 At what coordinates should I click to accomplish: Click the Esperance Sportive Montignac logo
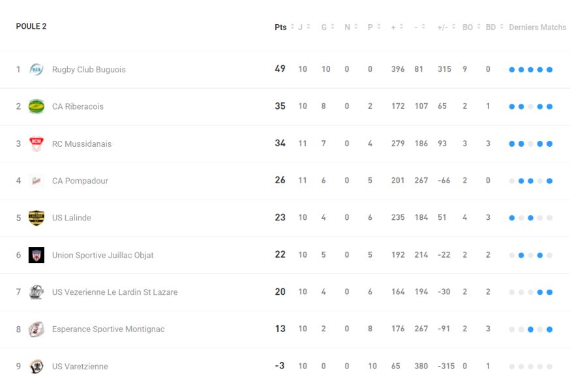coord(37,329)
